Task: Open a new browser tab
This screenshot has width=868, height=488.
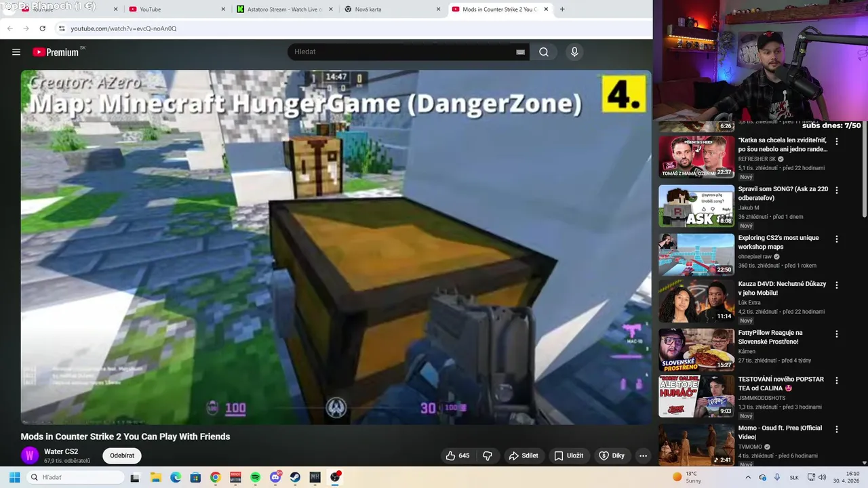Action: coord(562,9)
